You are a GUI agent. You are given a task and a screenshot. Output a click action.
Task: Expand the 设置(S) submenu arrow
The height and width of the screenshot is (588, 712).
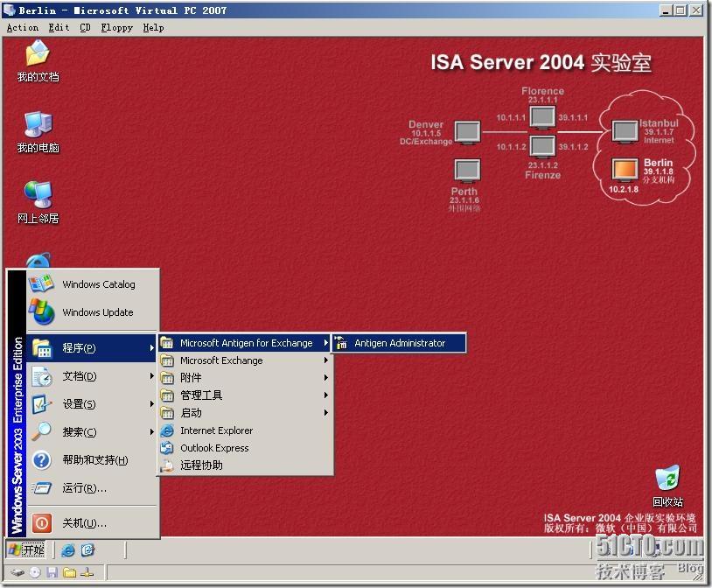point(151,404)
